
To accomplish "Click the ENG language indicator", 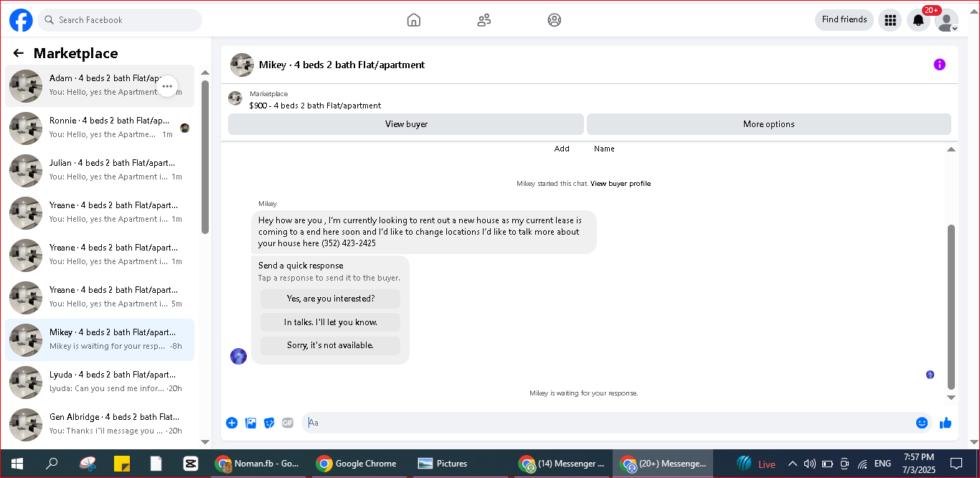I will [883, 464].
